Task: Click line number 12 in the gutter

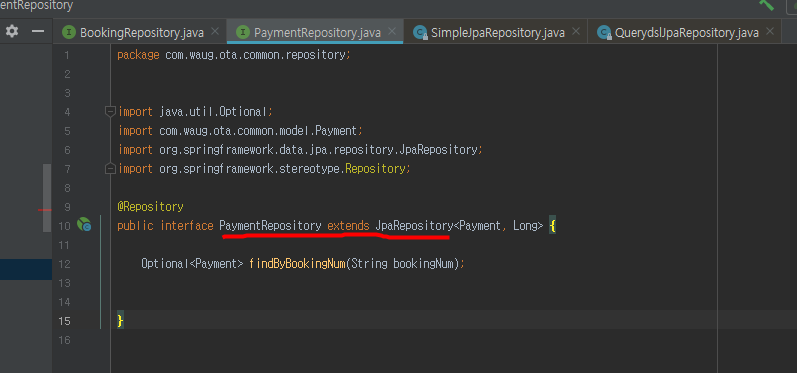Action: point(64,264)
